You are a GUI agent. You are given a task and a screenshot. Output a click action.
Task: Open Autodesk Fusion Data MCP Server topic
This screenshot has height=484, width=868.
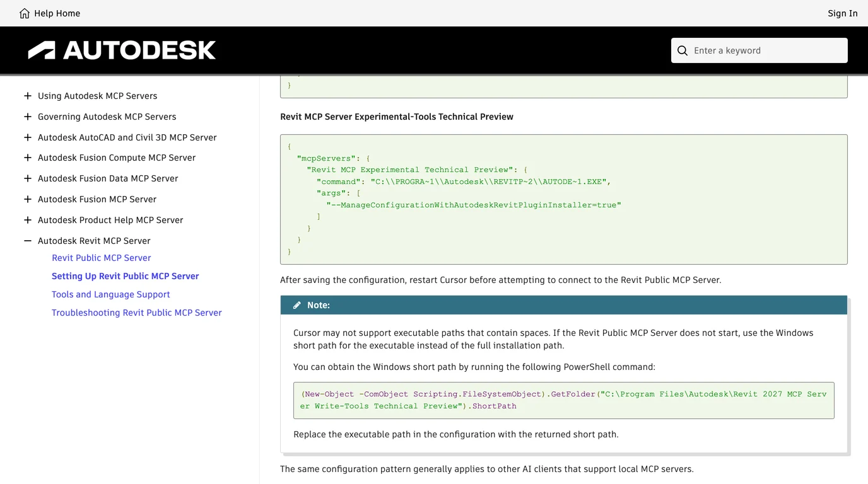(108, 178)
